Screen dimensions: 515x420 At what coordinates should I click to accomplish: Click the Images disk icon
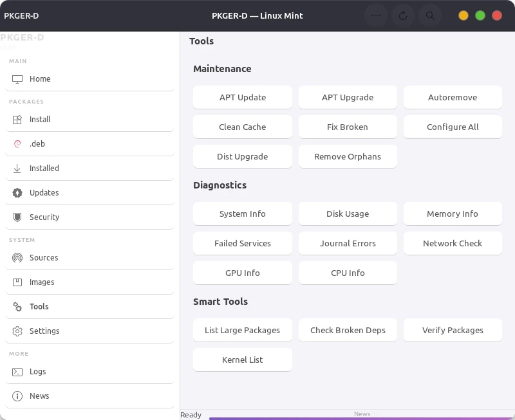[17, 282]
